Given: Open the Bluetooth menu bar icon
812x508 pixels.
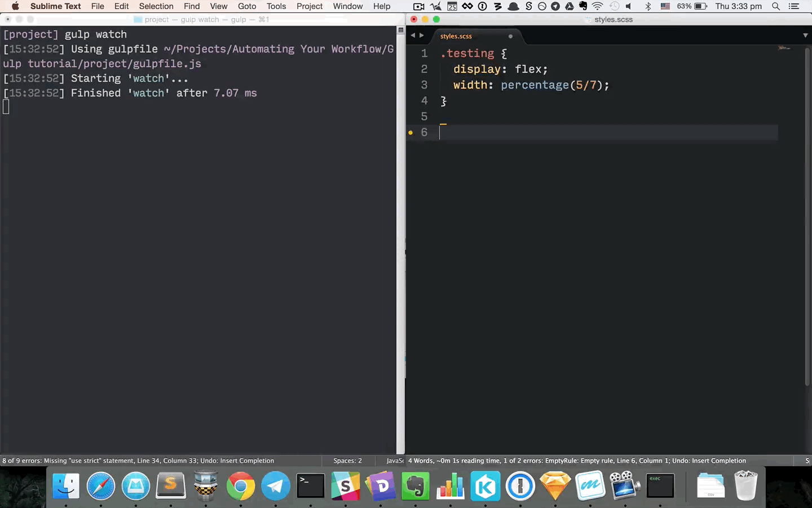Looking at the screenshot, I should click(x=647, y=6).
